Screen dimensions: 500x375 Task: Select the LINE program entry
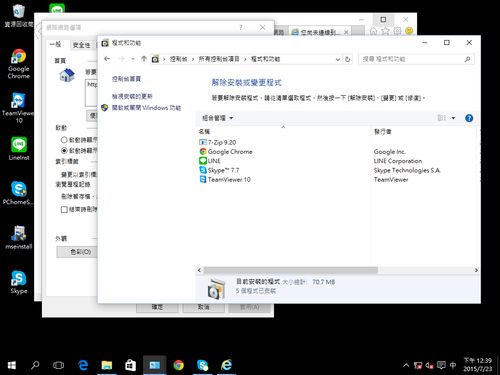click(x=210, y=161)
